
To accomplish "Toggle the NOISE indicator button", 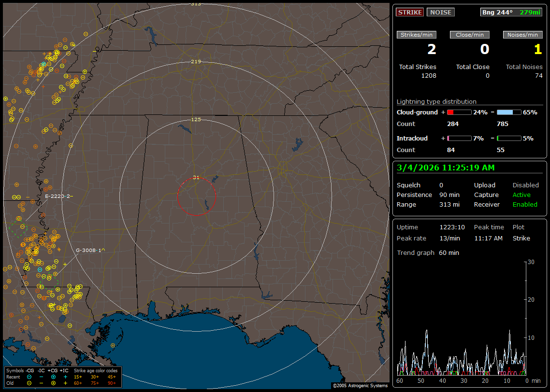I will tap(440, 12).
